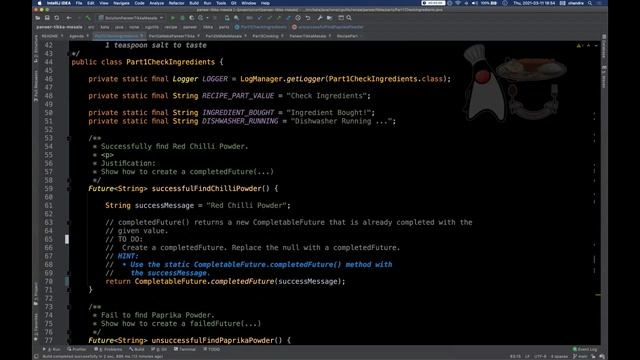Image resolution: width=640 pixels, height=360 pixels.
Task: Open the Git menu
Action: [233, 3]
